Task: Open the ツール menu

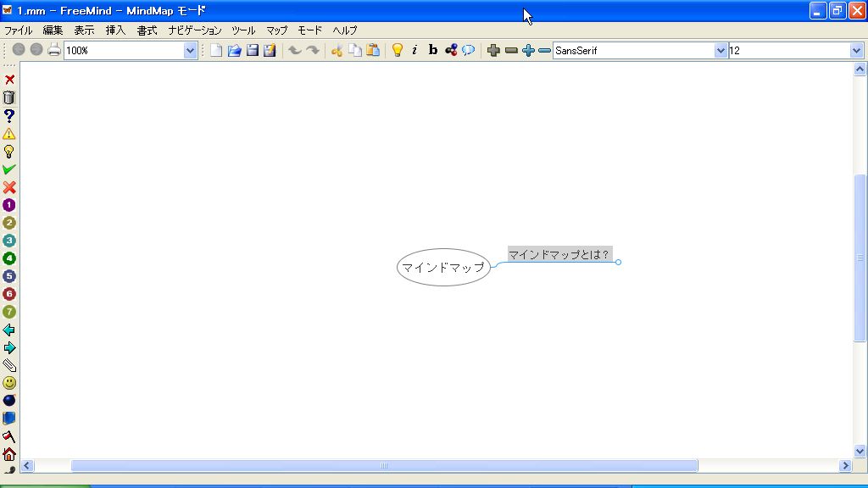Action: pyautogui.click(x=243, y=30)
